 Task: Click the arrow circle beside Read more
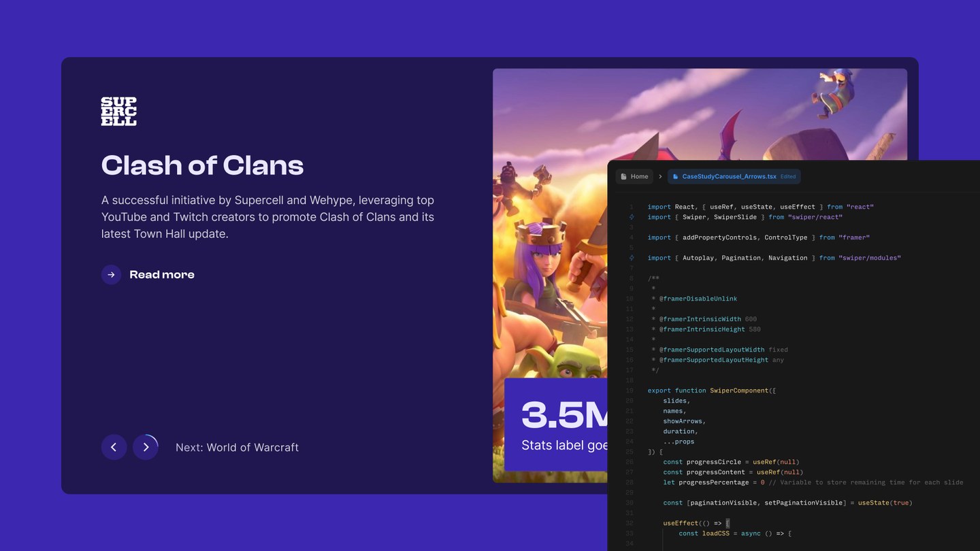point(111,275)
